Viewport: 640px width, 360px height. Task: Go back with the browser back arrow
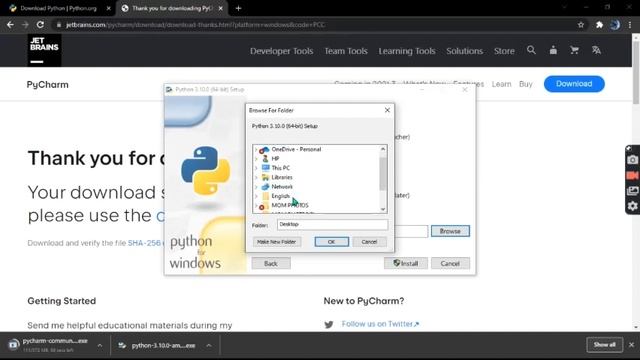[x=10, y=25]
